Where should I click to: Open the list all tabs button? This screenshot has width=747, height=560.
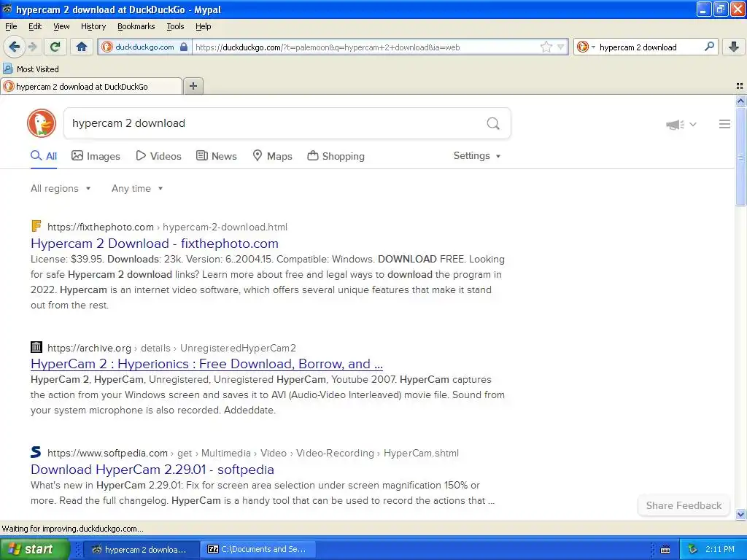coord(740,86)
